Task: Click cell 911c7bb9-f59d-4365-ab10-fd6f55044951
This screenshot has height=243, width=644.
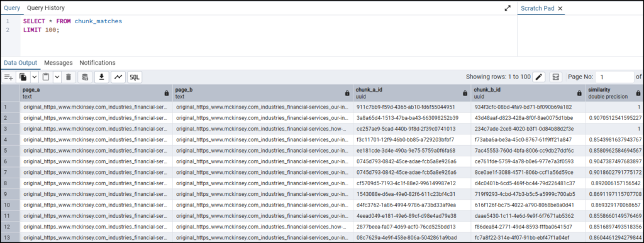Action: tap(412, 107)
